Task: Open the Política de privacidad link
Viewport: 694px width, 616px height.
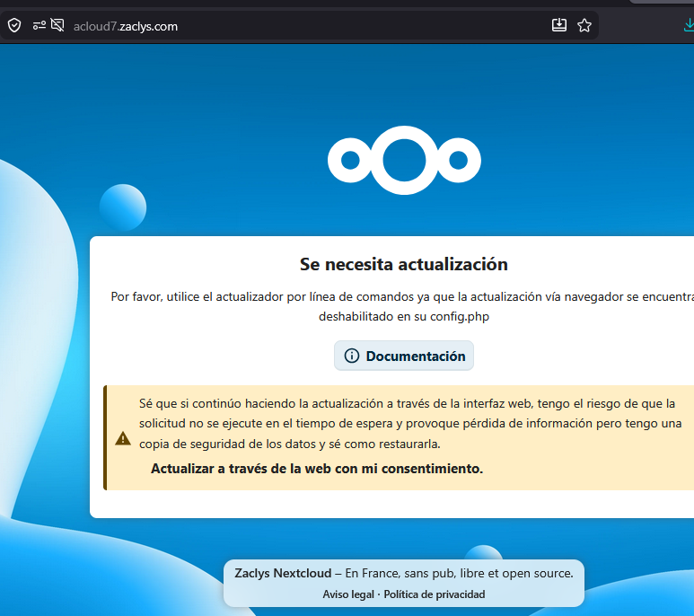Action: pos(435,594)
